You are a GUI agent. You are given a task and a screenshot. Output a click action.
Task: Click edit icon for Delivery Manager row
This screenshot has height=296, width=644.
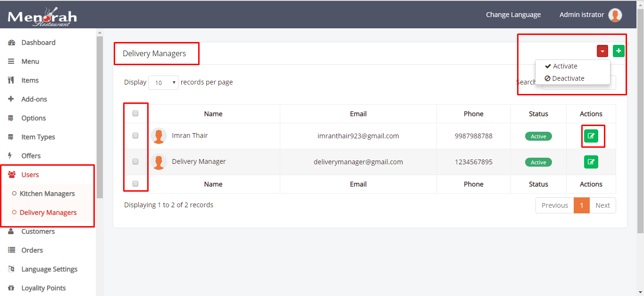click(591, 162)
